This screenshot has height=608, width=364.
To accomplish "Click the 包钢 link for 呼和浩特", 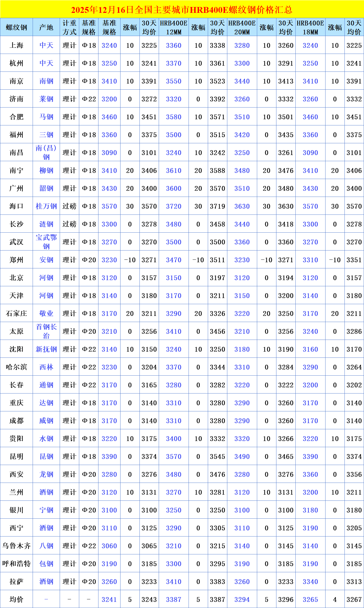I will (x=46, y=563).
